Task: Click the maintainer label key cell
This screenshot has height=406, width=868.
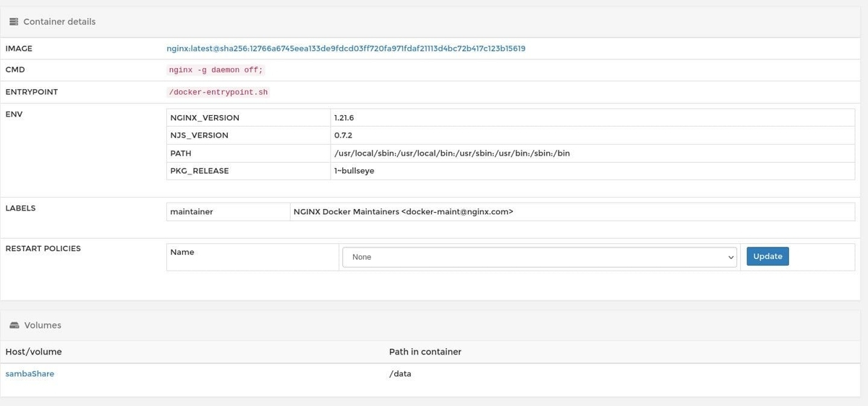Action: pyautogui.click(x=192, y=212)
